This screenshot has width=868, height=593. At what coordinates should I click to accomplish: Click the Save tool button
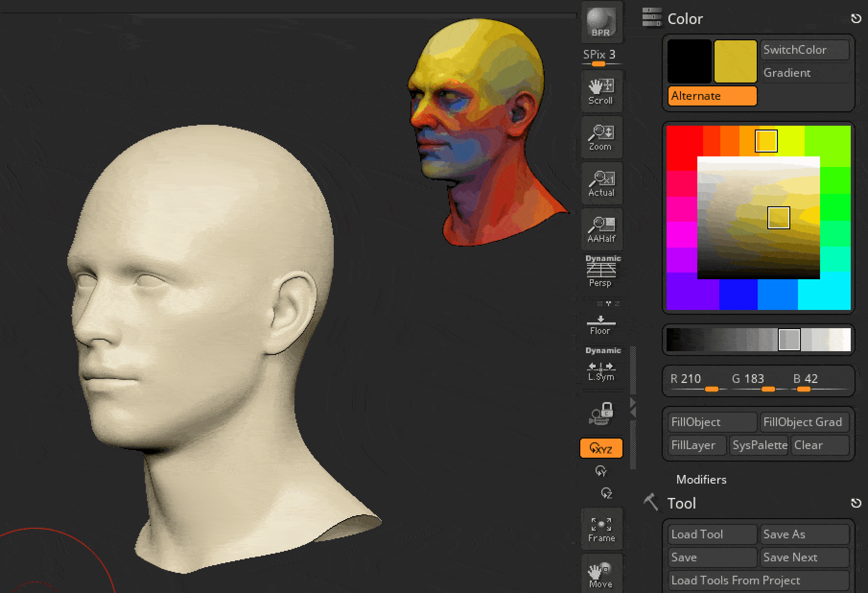click(712, 557)
